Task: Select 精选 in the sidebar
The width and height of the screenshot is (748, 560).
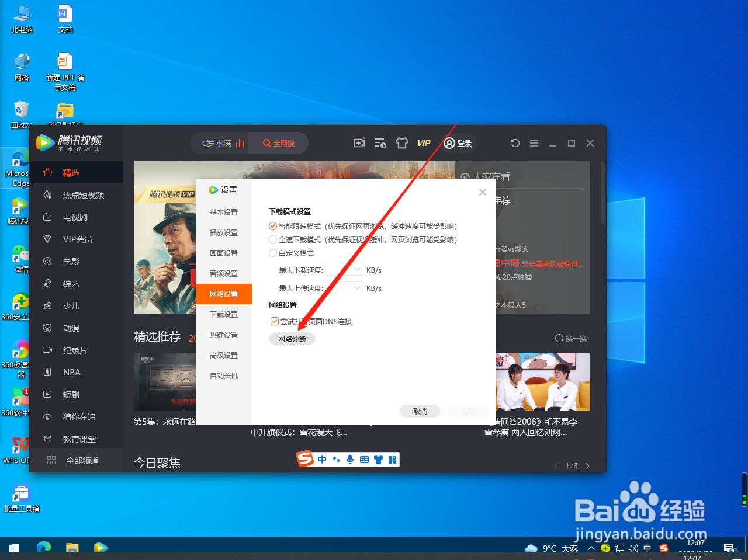Action: [77, 173]
